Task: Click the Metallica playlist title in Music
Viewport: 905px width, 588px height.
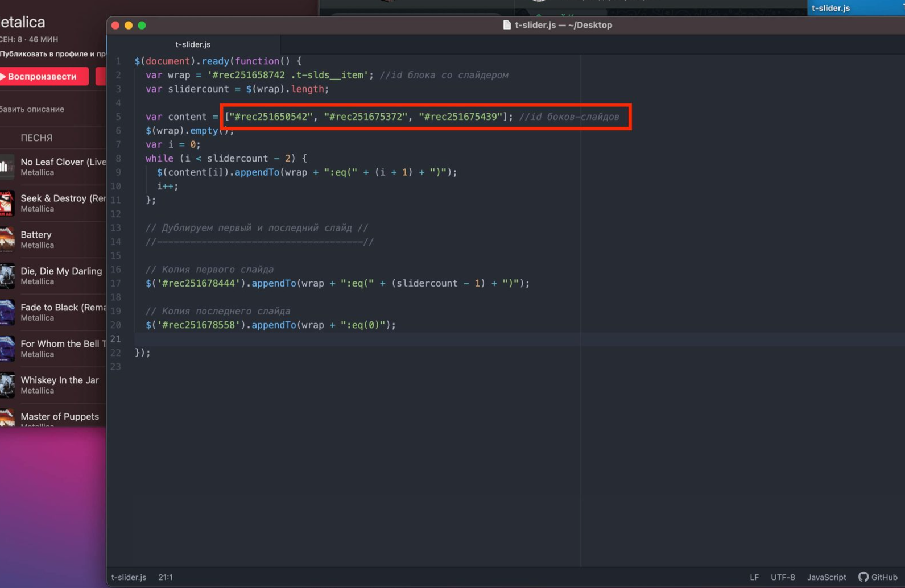Action: click(x=23, y=22)
